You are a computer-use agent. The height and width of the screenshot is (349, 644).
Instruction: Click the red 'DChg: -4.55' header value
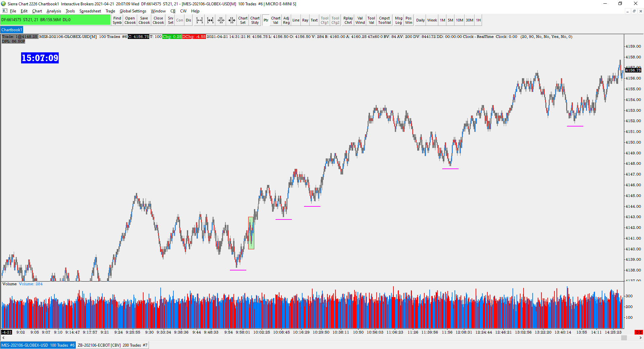click(194, 37)
